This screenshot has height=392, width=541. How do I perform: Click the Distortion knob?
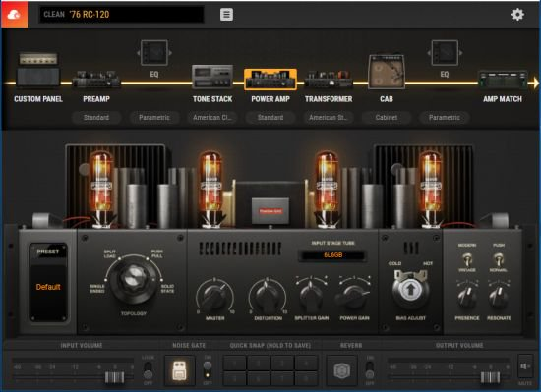268,297
